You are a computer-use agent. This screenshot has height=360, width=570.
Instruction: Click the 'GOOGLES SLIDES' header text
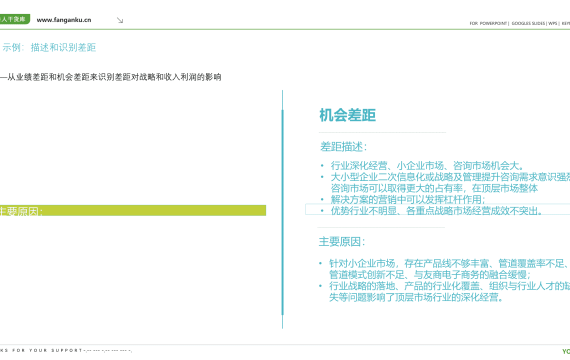point(528,23)
